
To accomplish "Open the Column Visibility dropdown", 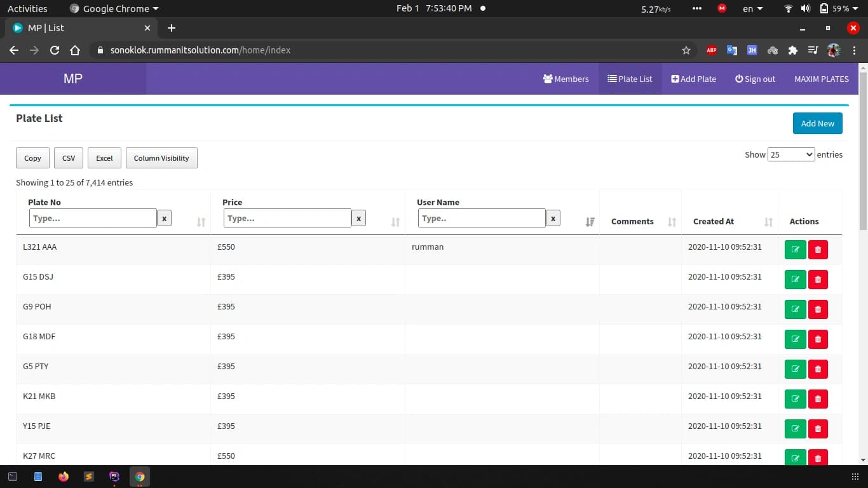I will (161, 158).
